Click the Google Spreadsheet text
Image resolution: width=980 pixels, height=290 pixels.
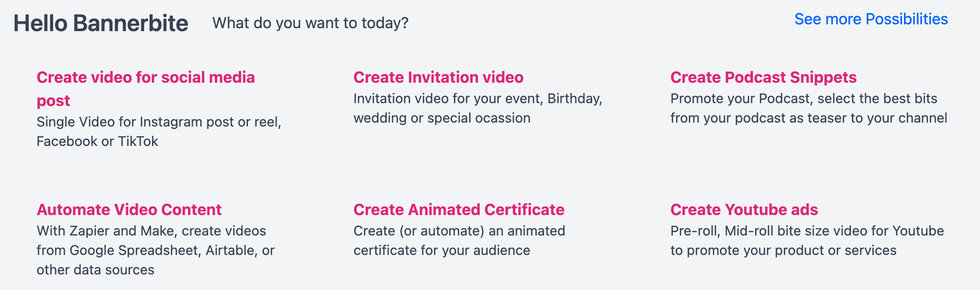point(134,250)
